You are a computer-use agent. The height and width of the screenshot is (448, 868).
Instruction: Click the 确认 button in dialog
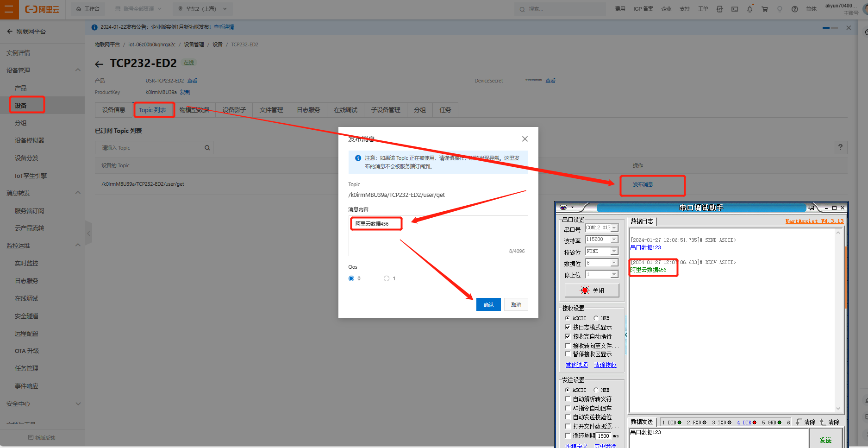click(488, 305)
